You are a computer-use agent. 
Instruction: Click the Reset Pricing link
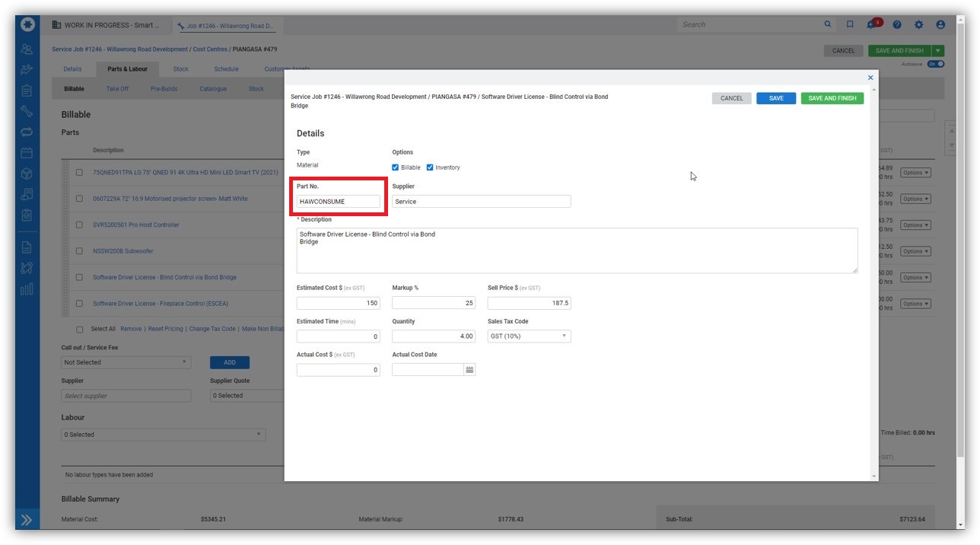[x=165, y=330]
